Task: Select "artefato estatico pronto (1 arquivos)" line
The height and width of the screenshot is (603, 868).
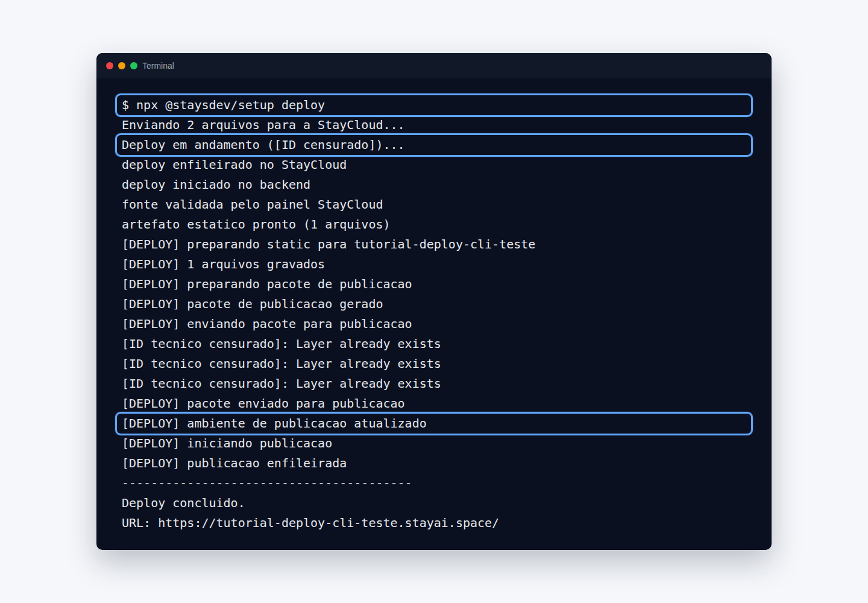Action: [x=256, y=224]
